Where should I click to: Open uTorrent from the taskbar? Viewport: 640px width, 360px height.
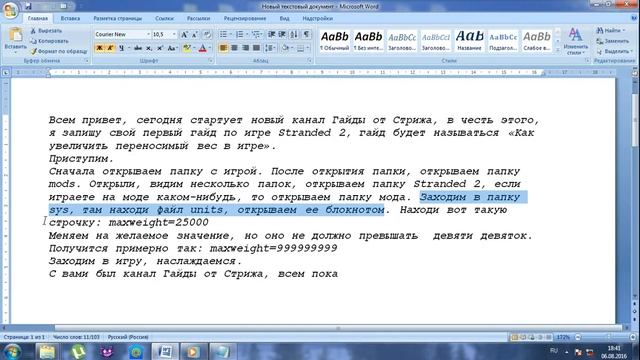78,351
